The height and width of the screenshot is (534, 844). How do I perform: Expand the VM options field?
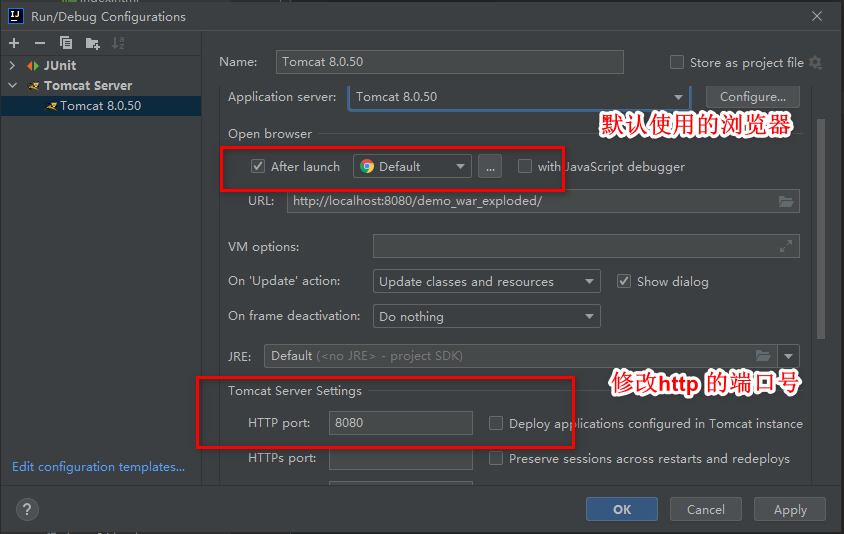786,246
